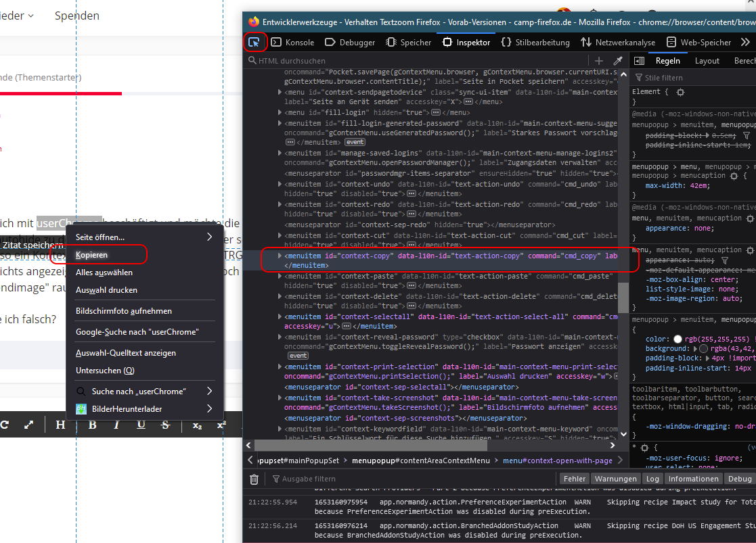Expand the fill-login menu node
This screenshot has width=756, height=543.
279,113
